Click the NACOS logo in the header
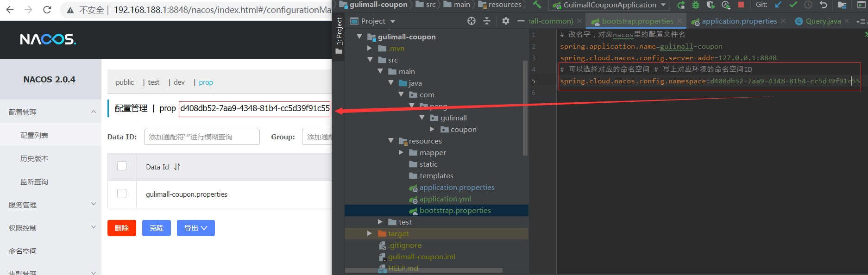Viewport: 868px width, 275px height. tap(48, 39)
